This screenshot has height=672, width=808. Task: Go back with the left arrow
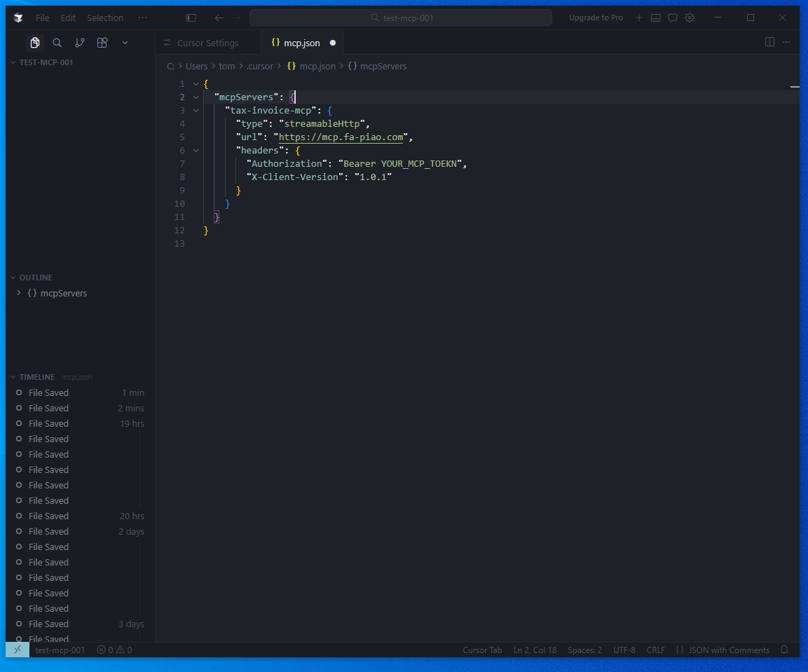pyautogui.click(x=219, y=18)
